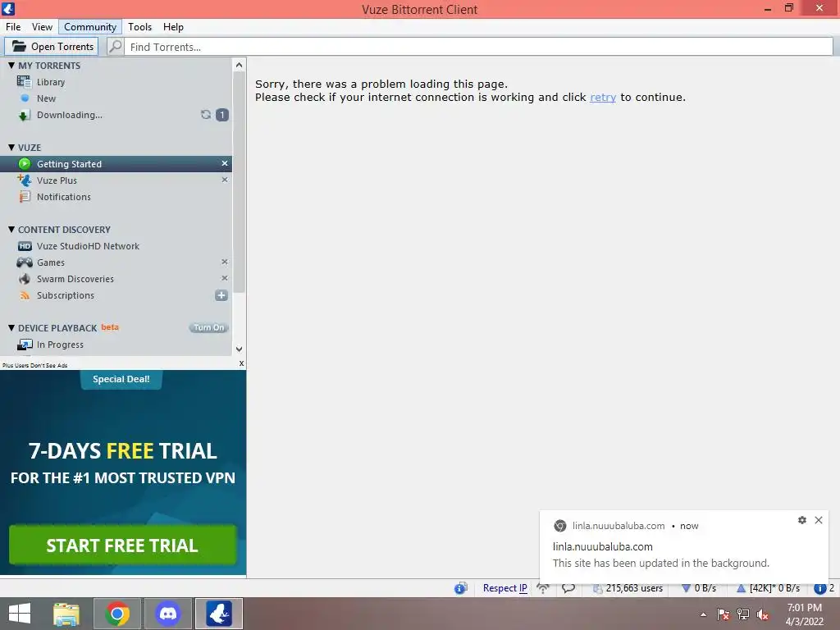Open the Downloading... list
The width and height of the screenshot is (840, 630).
(69, 115)
